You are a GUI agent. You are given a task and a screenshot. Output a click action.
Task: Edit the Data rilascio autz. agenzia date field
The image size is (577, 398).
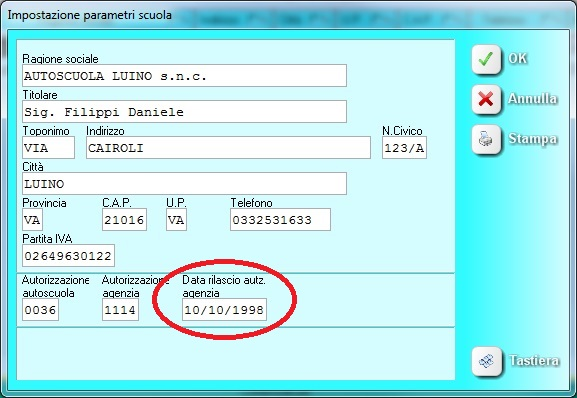[224, 310]
